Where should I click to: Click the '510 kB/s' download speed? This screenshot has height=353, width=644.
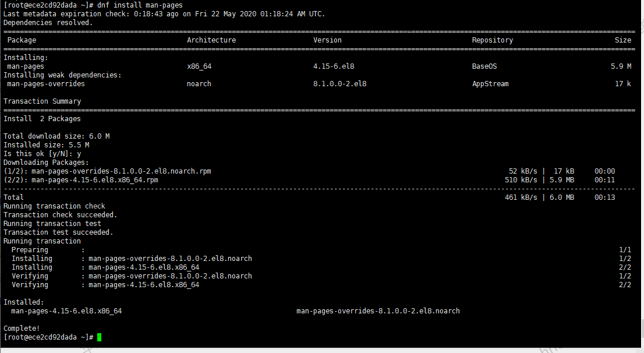[521, 180]
